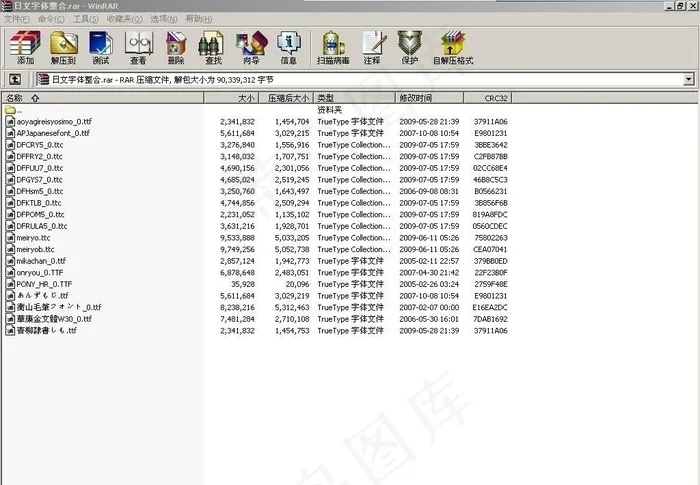
Task: Click the 删除 (Delete) toolbar icon
Action: (x=175, y=46)
